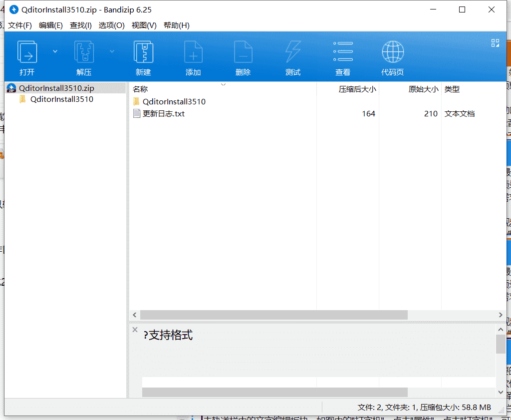511x420 pixels.
Task: Click the sort chevron above the 名称 column
Action: [x=223, y=84]
